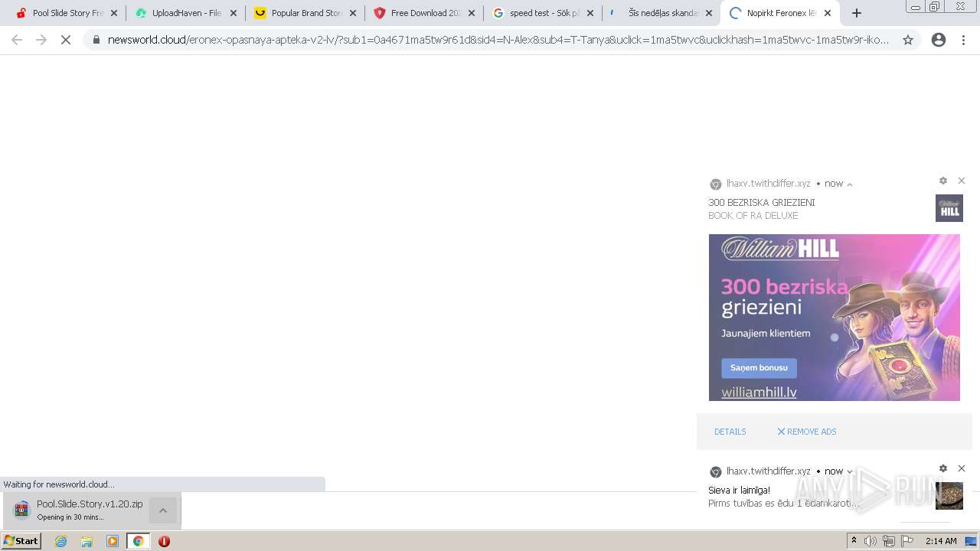This screenshot has width=980, height=551.
Task: Go forward to next page
Action: click(x=41, y=40)
